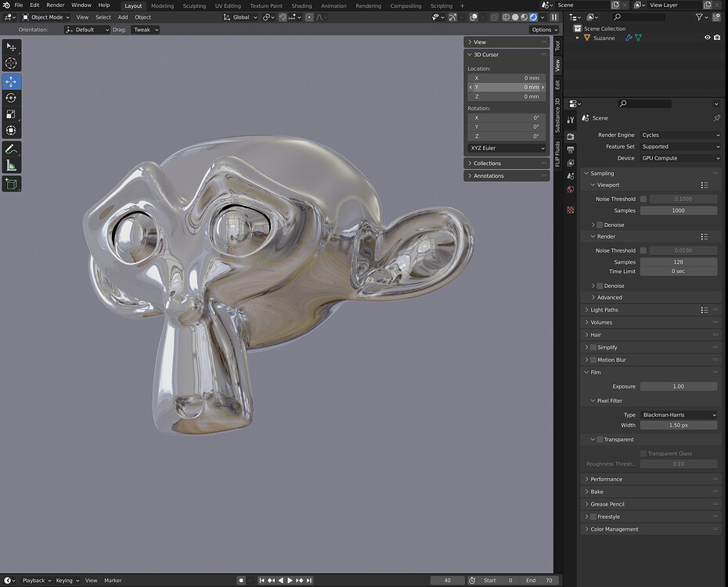Screen dimensions: 728x587
Task: Enable Viewport Denoise checkbox
Action: pyautogui.click(x=600, y=225)
